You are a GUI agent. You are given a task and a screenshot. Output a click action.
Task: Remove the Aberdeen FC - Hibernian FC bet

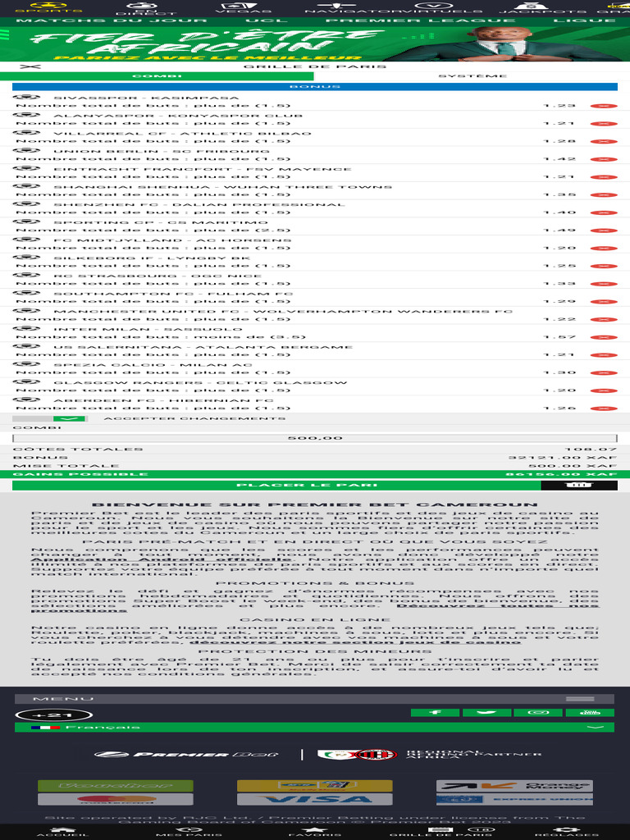604,409
